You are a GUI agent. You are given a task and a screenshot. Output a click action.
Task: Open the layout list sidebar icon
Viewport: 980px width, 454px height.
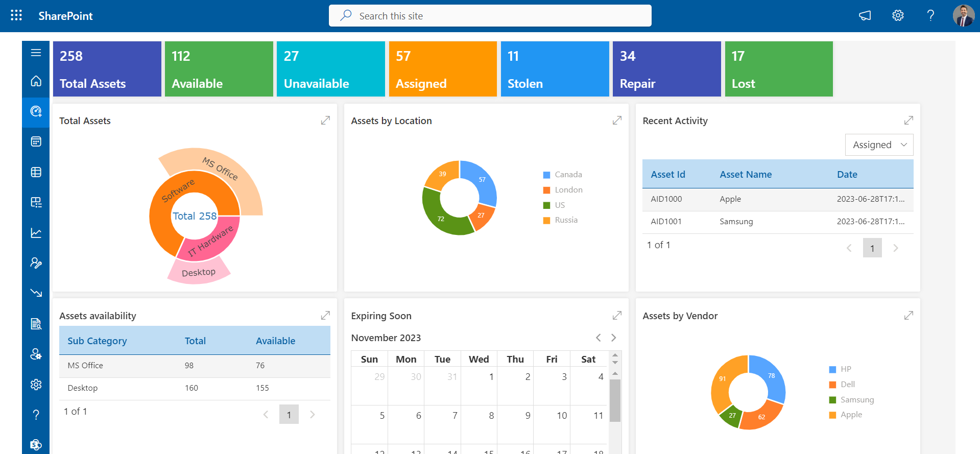pyautogui.click(x=36, y=202)
